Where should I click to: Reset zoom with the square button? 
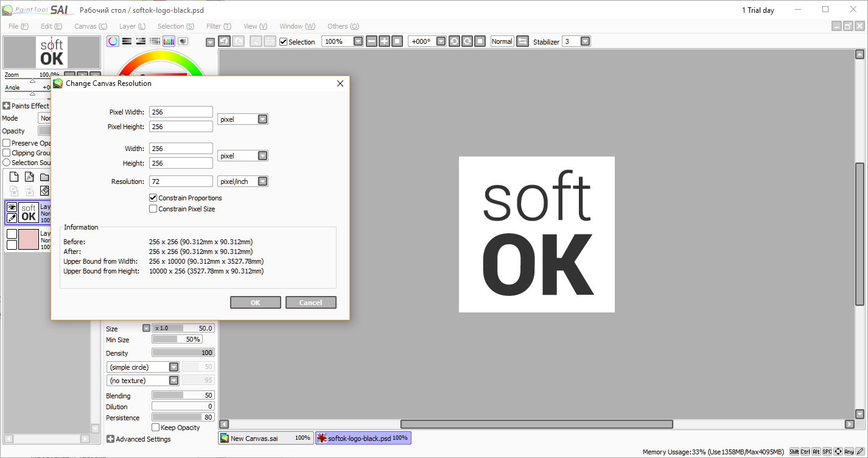click(397, 41)
